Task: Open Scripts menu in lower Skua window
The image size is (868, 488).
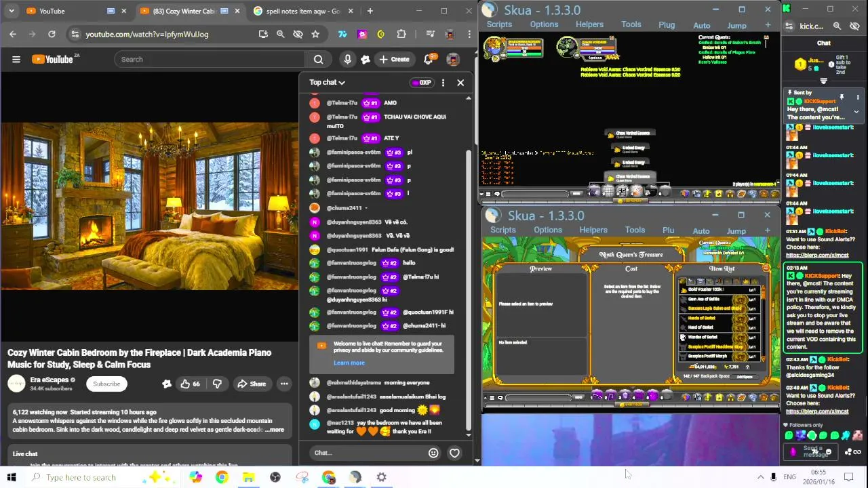Action: [503, 230]
